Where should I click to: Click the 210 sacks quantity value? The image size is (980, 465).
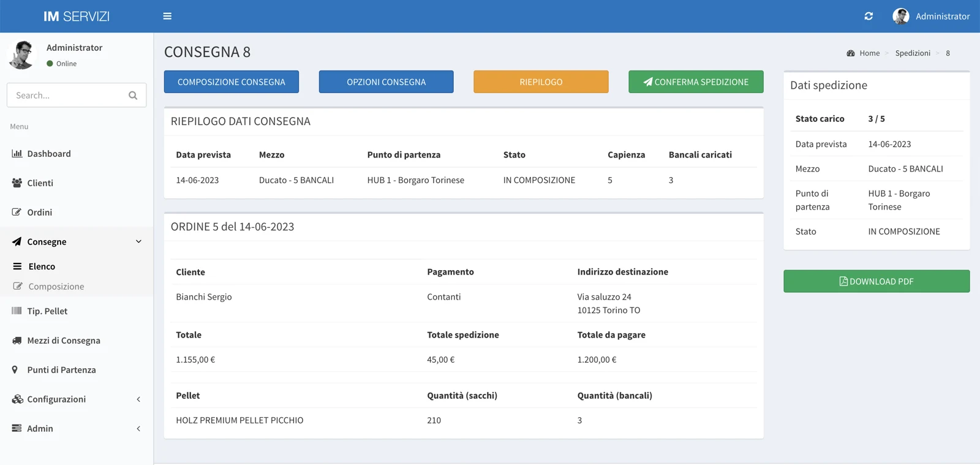tap(434, 420)
